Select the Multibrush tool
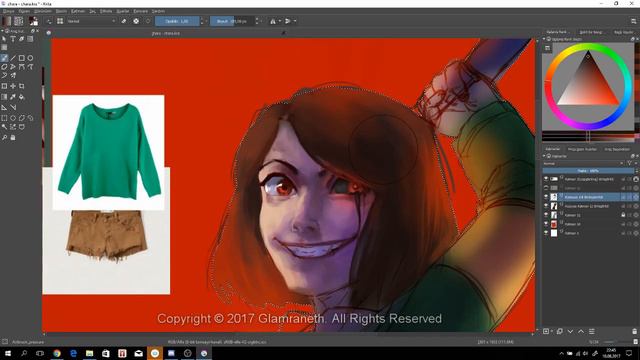 click(x=13, y=75)
